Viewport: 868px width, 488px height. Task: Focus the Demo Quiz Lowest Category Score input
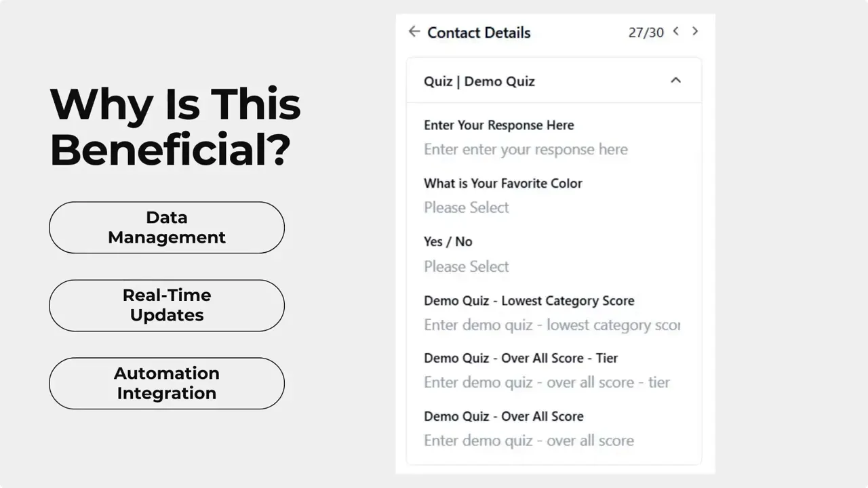(x=551, y=325)
